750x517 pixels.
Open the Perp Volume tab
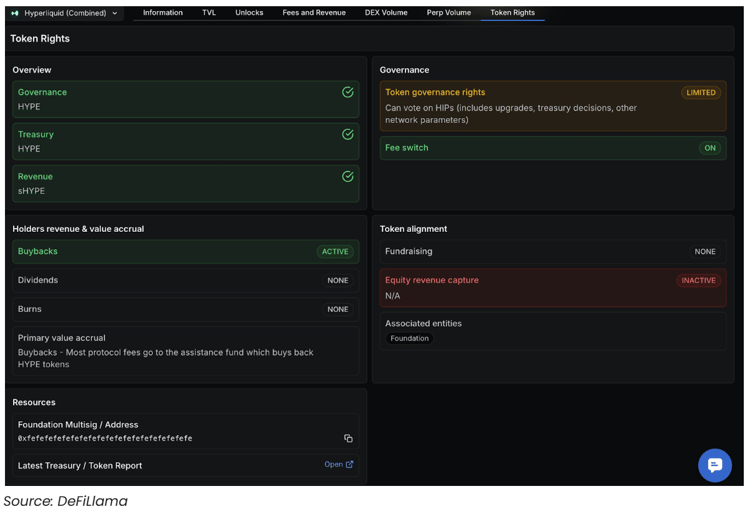coord(449,12)
